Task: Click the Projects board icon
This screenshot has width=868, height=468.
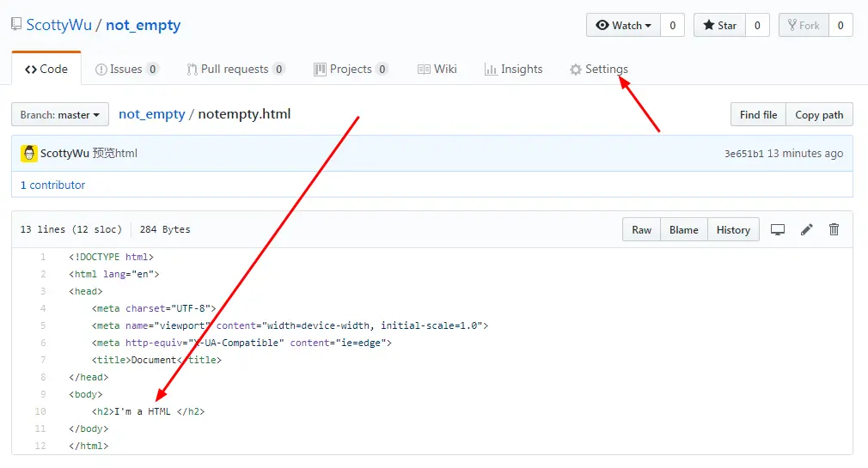Action: [320, 70]
